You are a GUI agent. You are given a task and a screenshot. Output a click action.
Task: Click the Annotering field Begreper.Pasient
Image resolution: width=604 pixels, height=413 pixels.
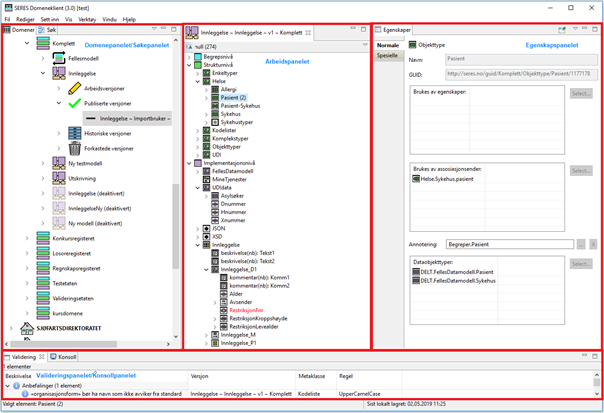(510, 244)
